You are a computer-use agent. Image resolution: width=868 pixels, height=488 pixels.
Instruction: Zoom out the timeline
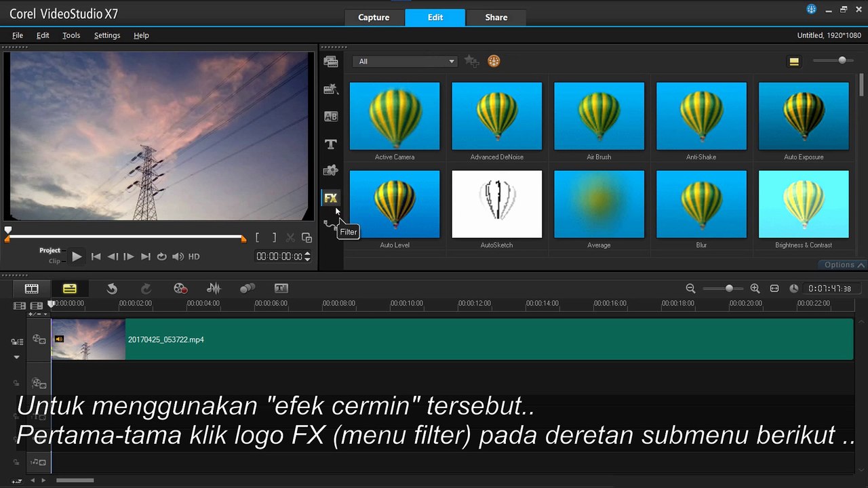click(x=690, y=289)
